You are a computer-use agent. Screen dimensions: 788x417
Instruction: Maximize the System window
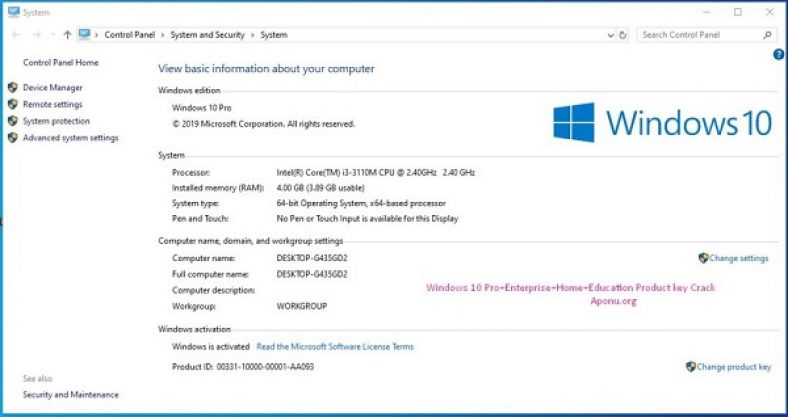tap(738, 12)
